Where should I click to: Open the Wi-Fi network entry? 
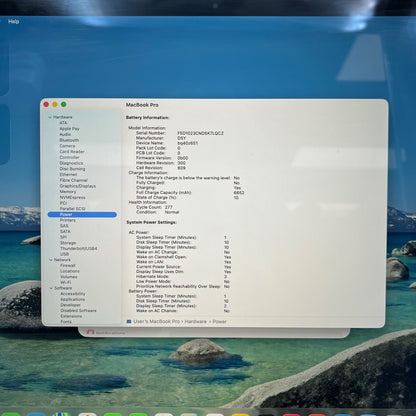[x=66, y=282]
